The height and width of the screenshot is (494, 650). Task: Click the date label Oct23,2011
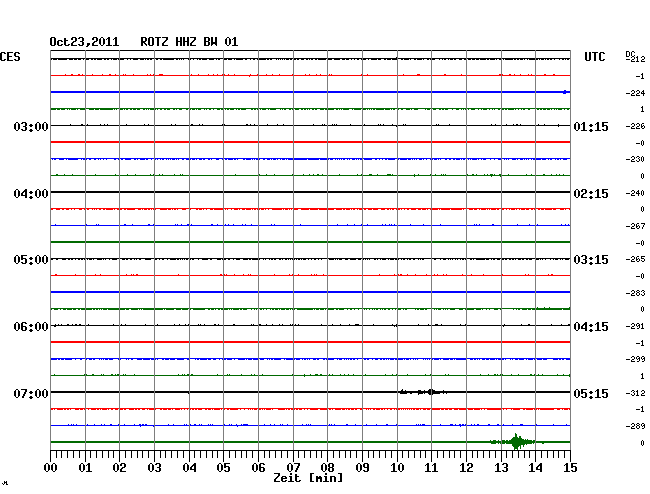coord(84,42)
